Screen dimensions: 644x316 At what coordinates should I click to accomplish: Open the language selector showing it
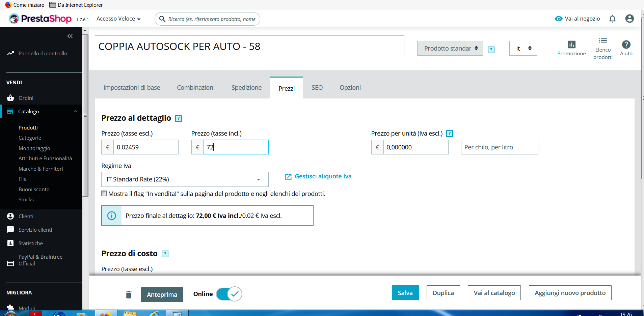point(523,48)
